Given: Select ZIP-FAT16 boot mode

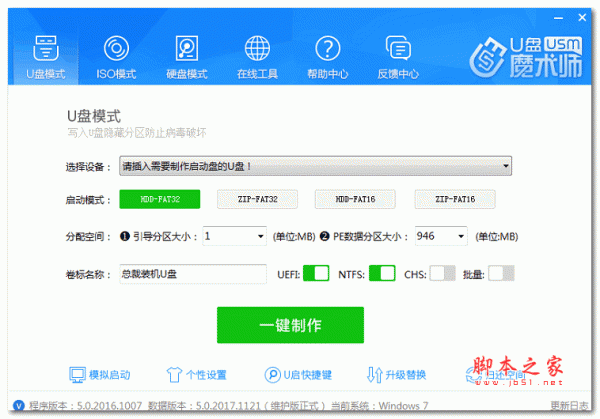Looking at the screenshot, I should [x=455, y=199].
